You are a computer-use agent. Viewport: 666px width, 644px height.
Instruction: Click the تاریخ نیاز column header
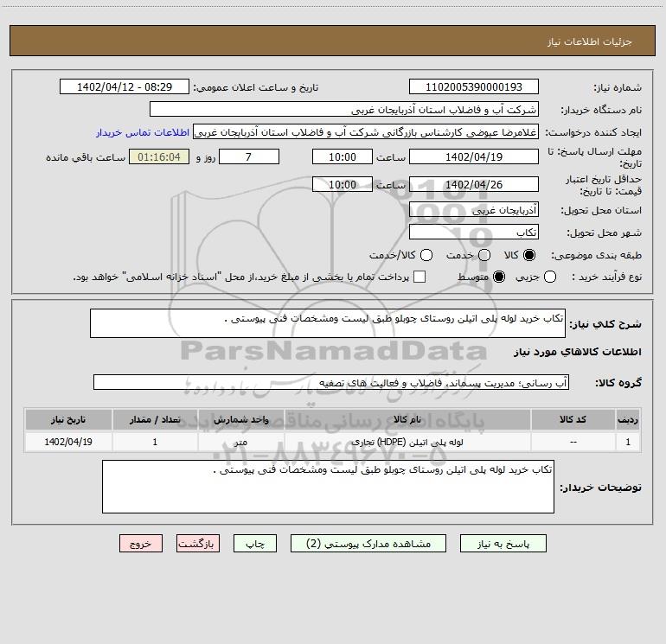68,419
